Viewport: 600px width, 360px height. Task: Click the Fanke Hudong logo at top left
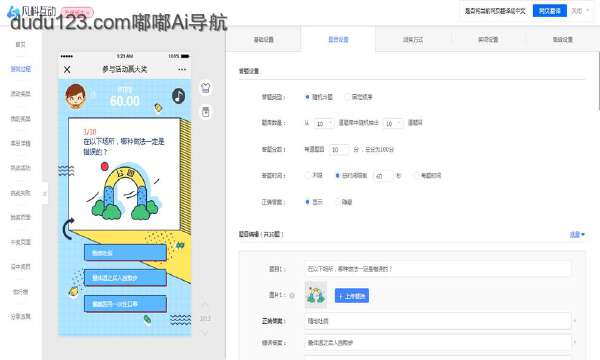click(32, 12)
